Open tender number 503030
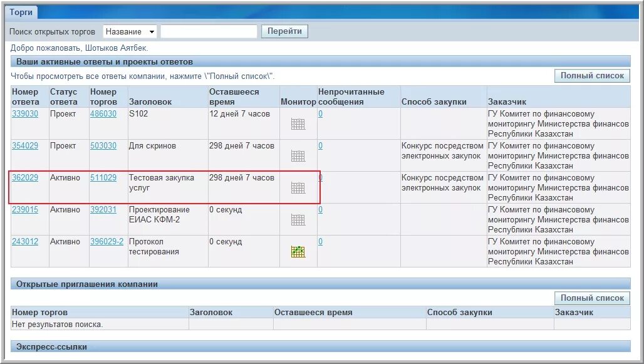 click(103, 146)
